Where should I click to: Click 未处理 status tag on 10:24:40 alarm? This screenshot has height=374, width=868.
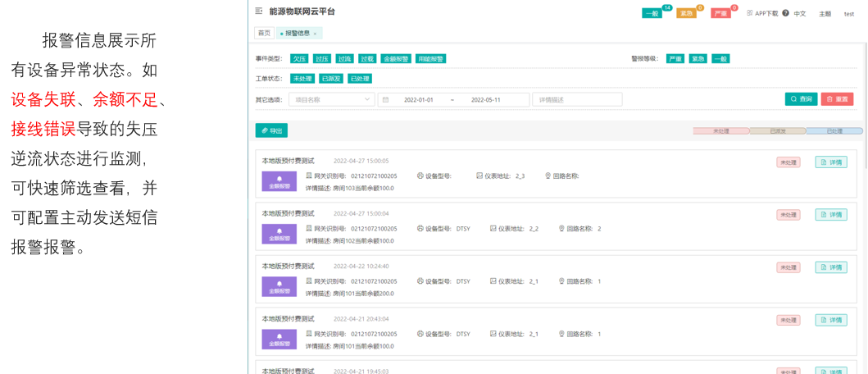click(x=788, y=267)
